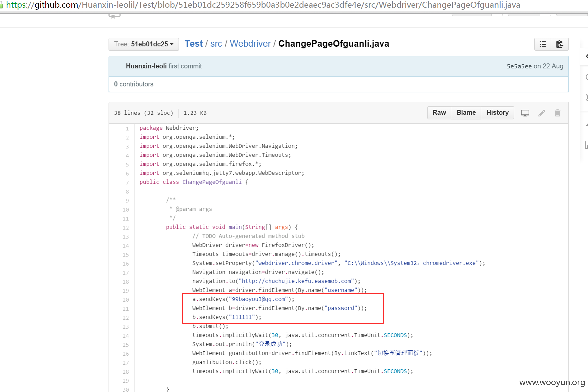
Task: Click "public class ChangePageOfguanli" declaration
Action: tap(190, 182)
